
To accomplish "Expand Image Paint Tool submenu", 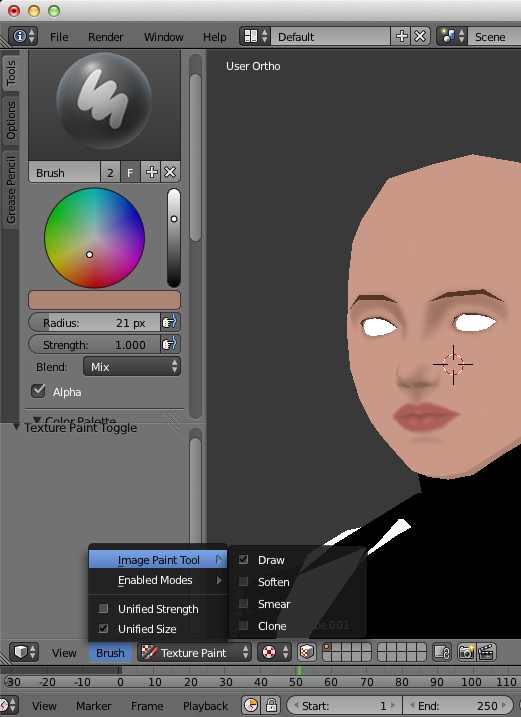I will click(x=158, y=560).
